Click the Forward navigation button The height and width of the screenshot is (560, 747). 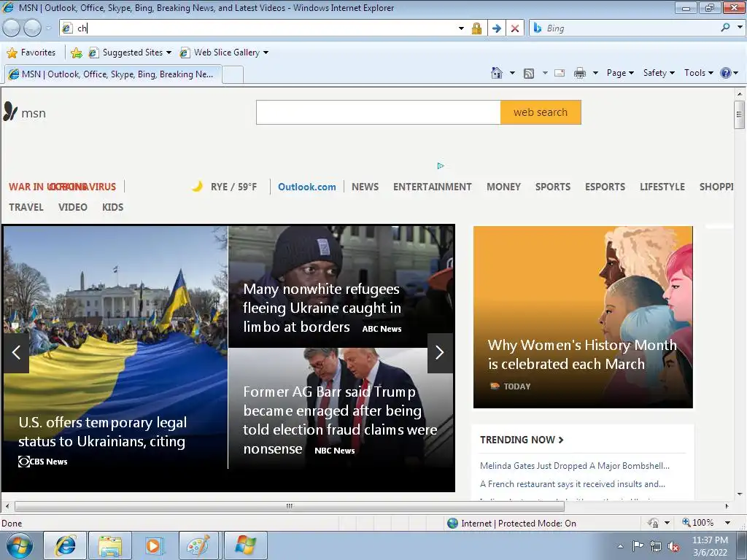(x=32, y=28)
